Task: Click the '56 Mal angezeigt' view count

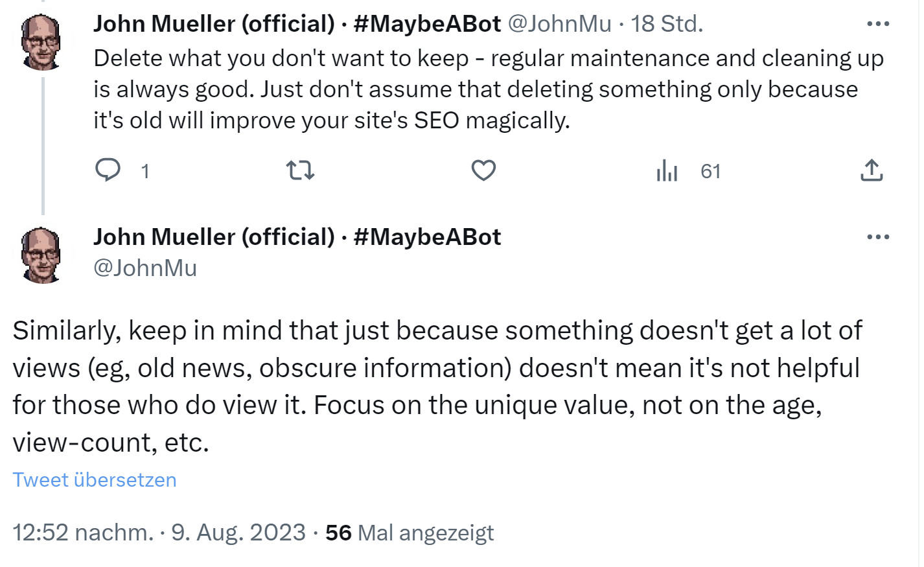Action: tap(410, 532)
